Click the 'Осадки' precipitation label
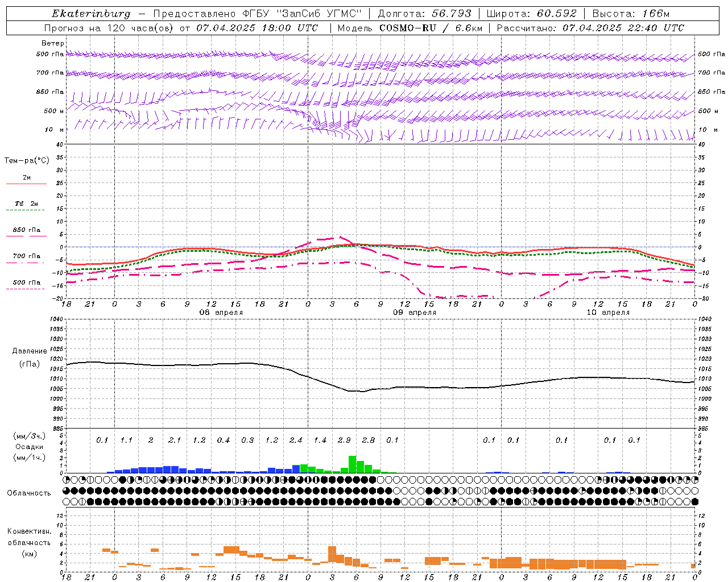Viewport: 728px width, 582px height. 30,447
